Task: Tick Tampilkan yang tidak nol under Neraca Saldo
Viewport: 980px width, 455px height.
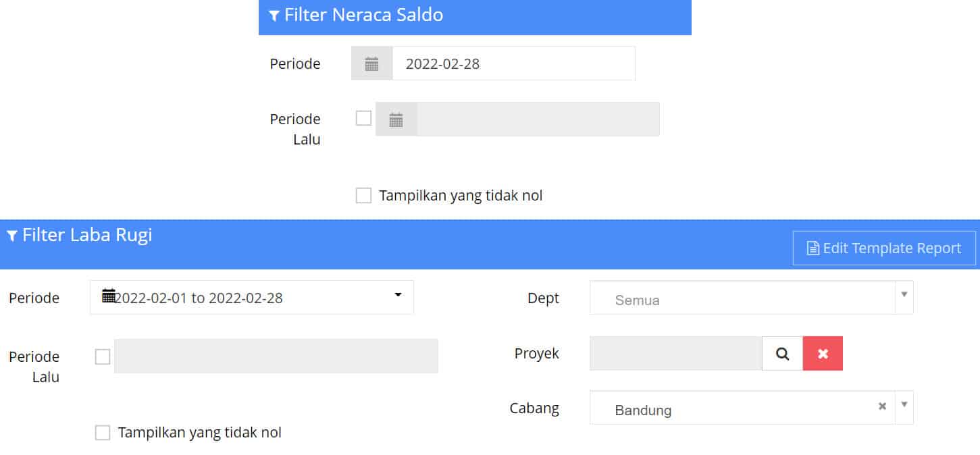Action: click(363, 196)
